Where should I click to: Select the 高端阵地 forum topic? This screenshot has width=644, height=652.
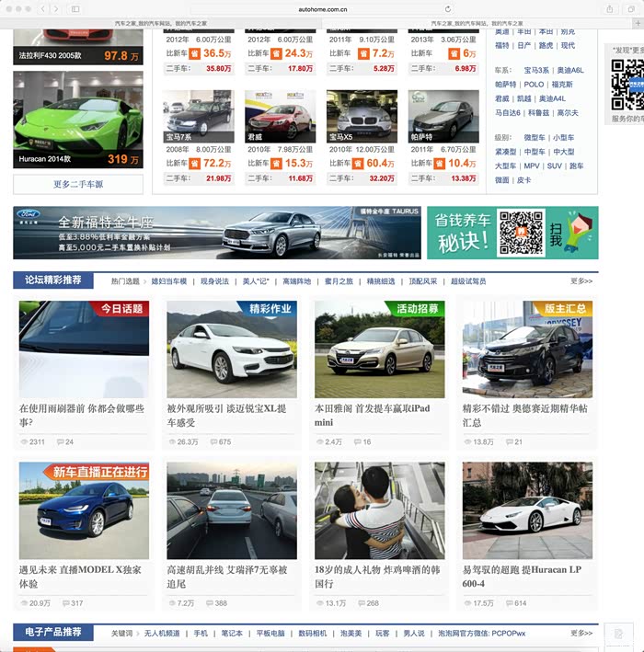296,281
